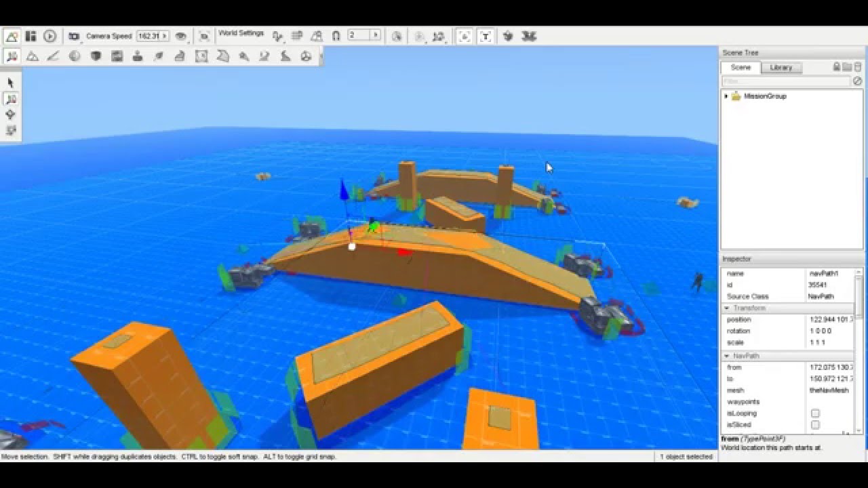Select the Object Editor tool
This screenshot has height=488, width=868.
pyautogui.click(x=12, y=56)
